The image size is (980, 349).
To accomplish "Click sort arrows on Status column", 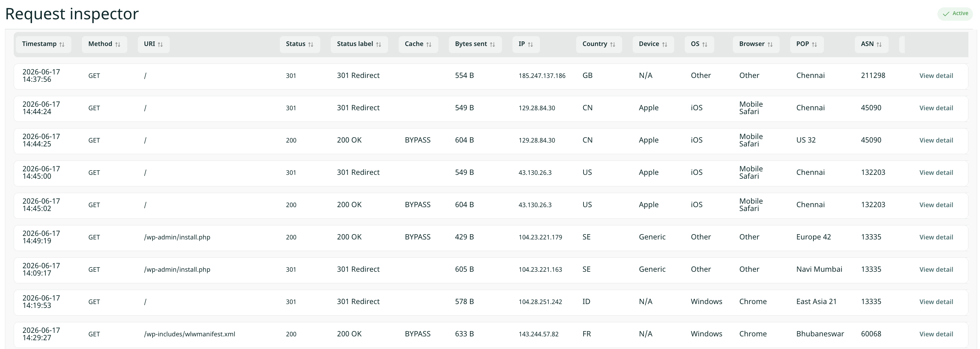I will click(310, 45).
